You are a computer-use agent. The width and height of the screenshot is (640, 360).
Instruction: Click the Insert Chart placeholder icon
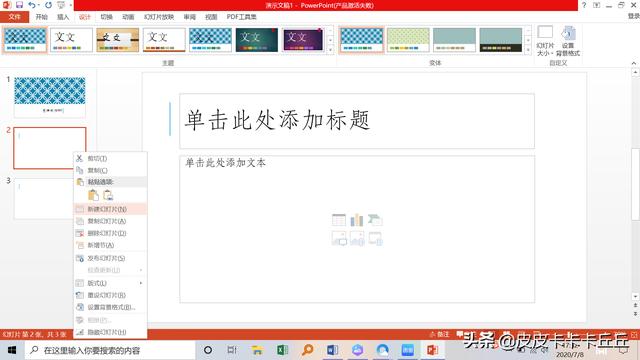coord(357,220)
